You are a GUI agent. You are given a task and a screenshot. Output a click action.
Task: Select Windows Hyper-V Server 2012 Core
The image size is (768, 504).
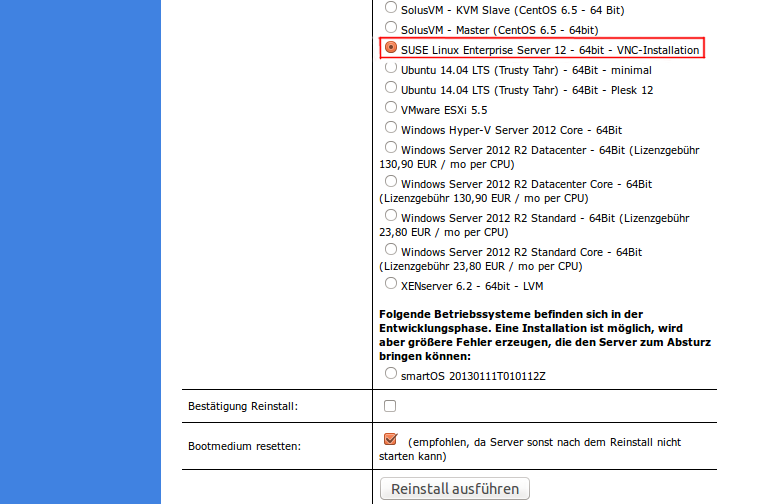coord(390,127)
